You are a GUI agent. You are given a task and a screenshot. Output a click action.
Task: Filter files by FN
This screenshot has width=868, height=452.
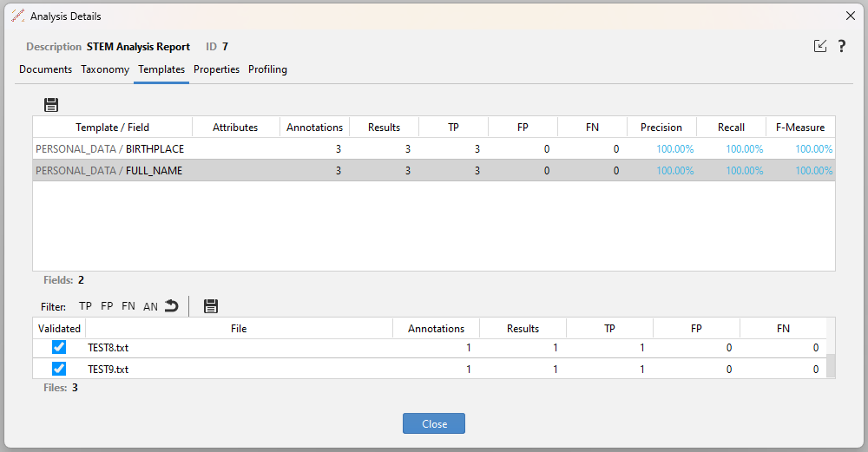[x=128, y=306]
